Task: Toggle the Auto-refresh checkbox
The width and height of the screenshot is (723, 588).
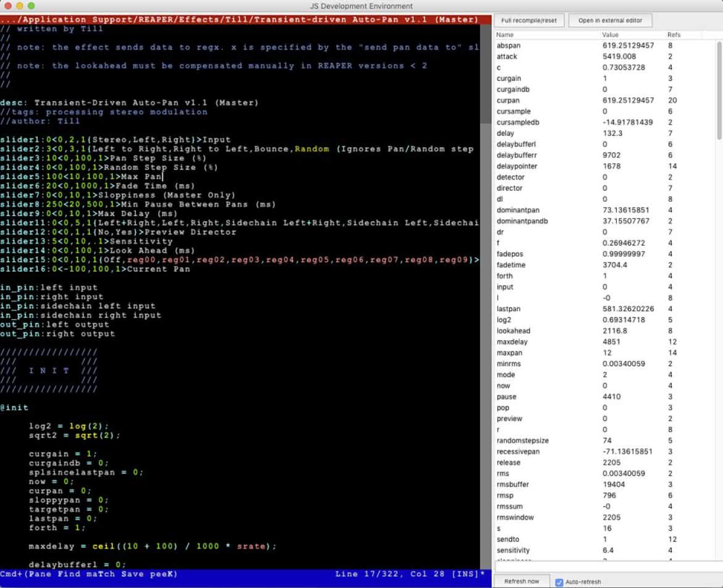Action: pyautogui.click(x=559, y=582)
